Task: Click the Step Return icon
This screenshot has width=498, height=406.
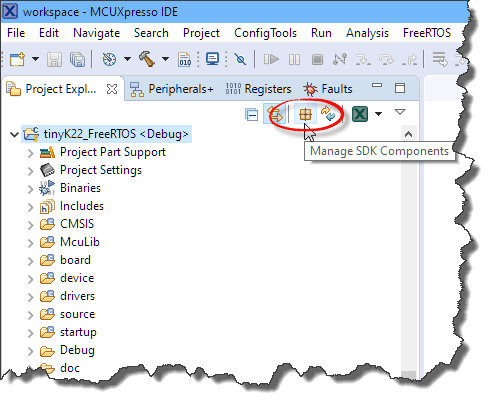Action: [409, 60]
